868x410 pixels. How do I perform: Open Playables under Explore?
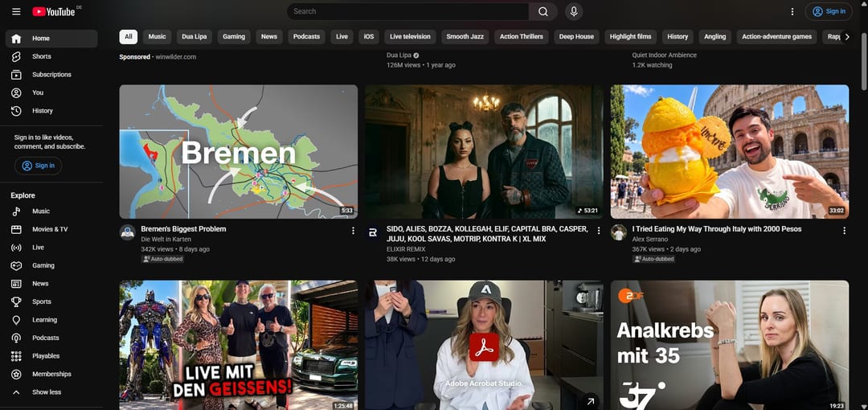[51, 356]
